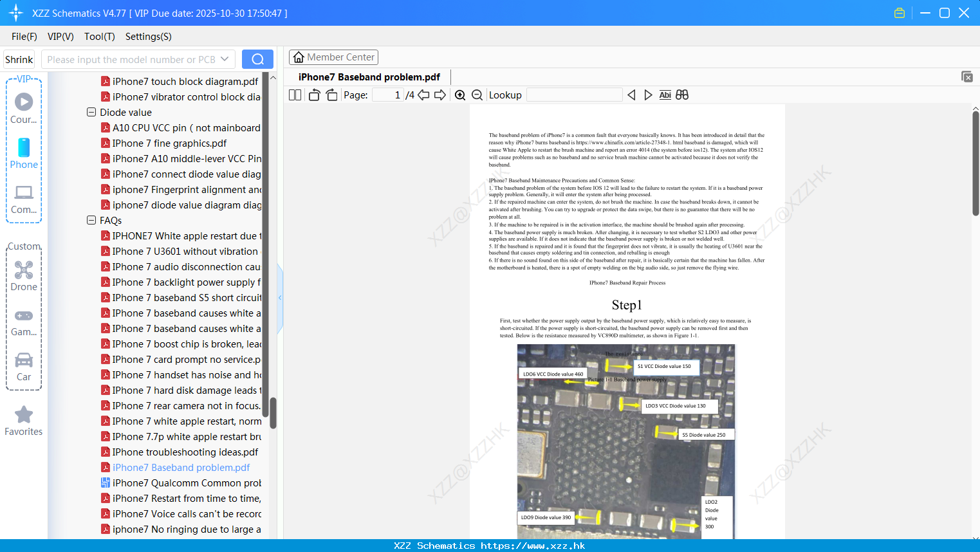Screen dimensions: 980x552
Task: Open the File(F) menu
Action: pyautogui.click(x=24, y=37)
